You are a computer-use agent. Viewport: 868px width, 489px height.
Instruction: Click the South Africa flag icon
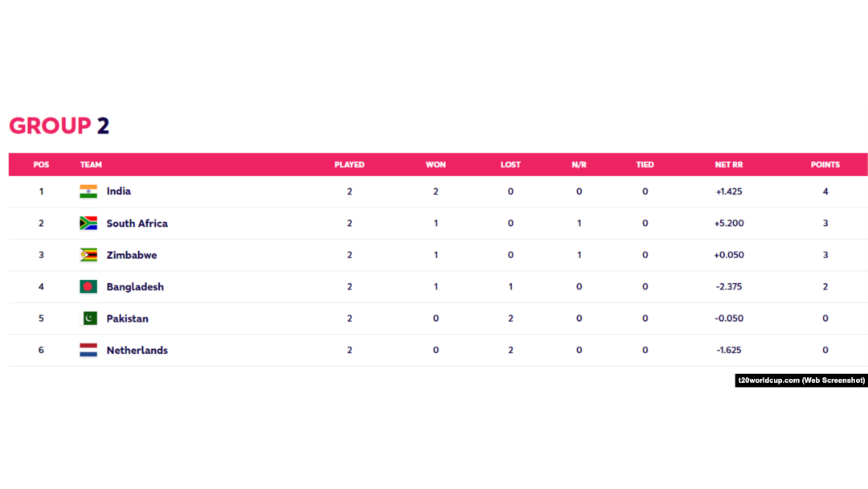click(88, 223)
